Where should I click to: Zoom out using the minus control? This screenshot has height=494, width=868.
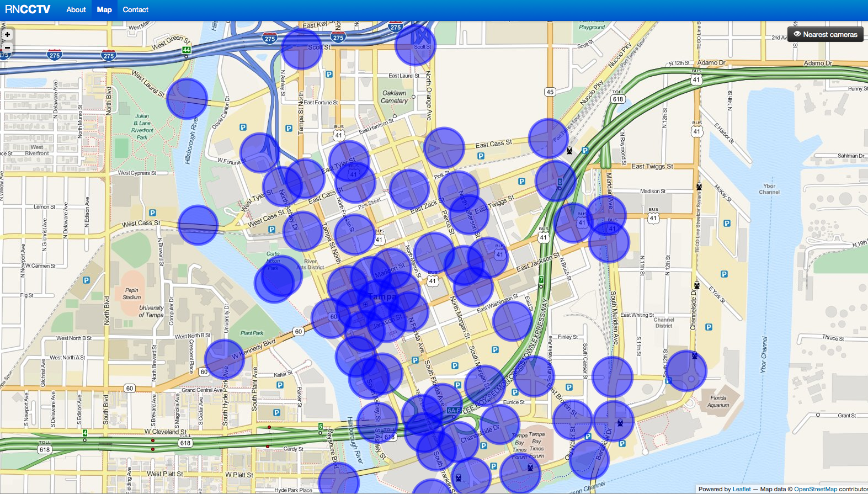pos(7,47)
